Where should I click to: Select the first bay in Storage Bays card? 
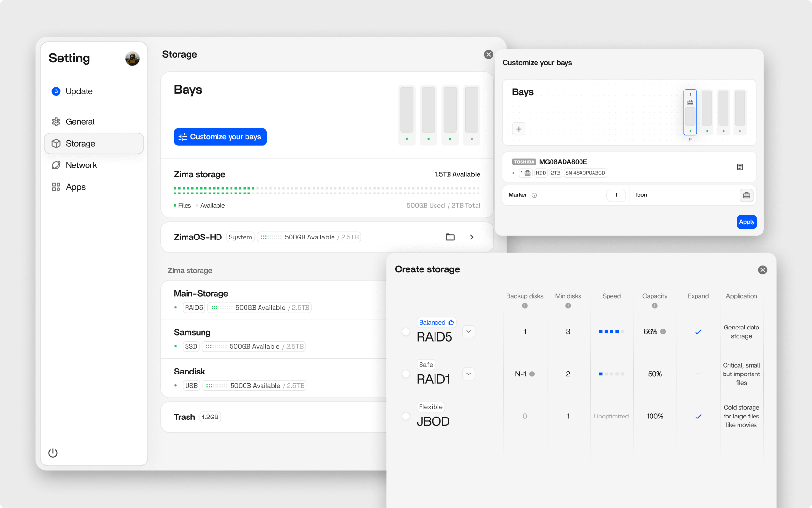pos(407,115)
